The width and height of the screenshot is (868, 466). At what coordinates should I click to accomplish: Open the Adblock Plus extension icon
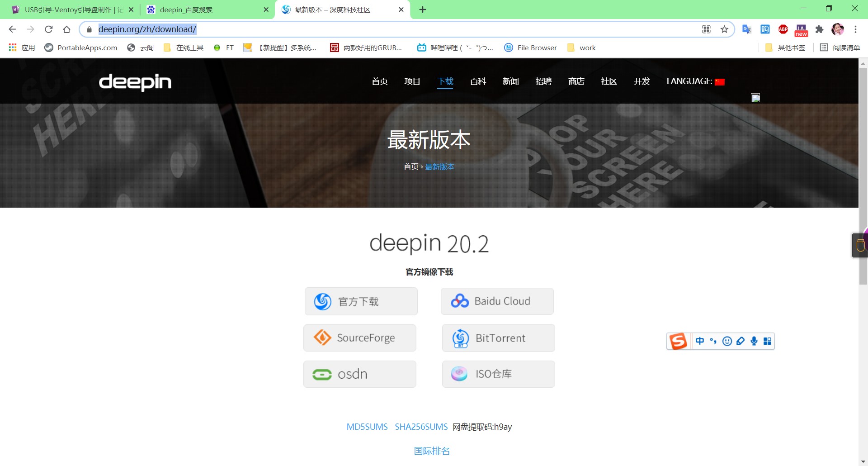[x=783, y=29]
